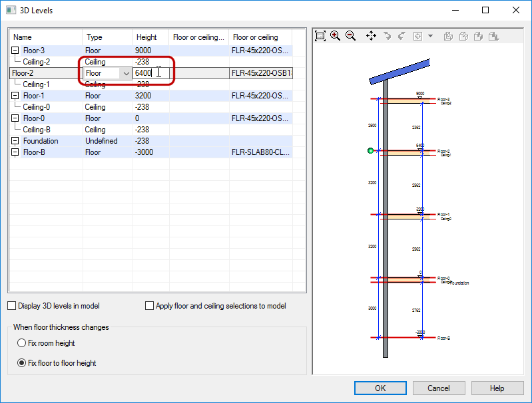Select the pan arrows tool
The height and width of the screenshot is (403, 532).
[x=372, y=36]
